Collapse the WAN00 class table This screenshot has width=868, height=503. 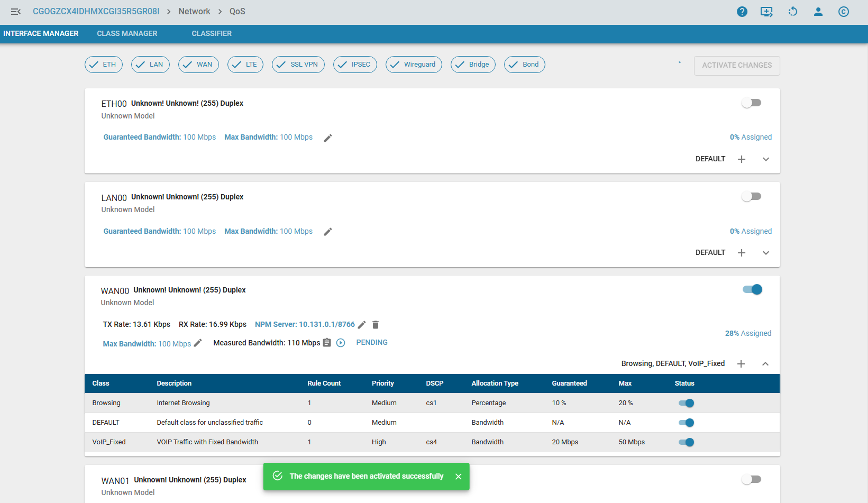pos(765,364)
